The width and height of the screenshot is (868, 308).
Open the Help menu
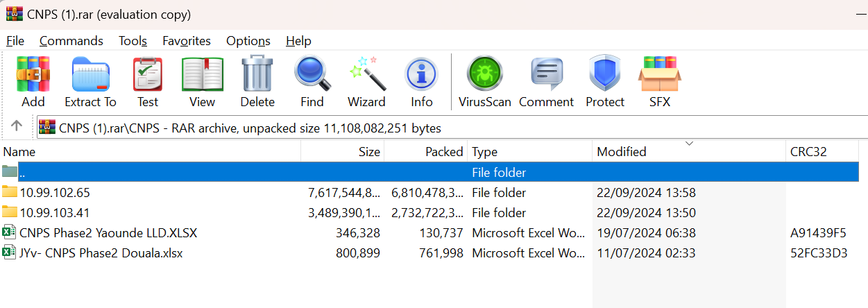298,41
